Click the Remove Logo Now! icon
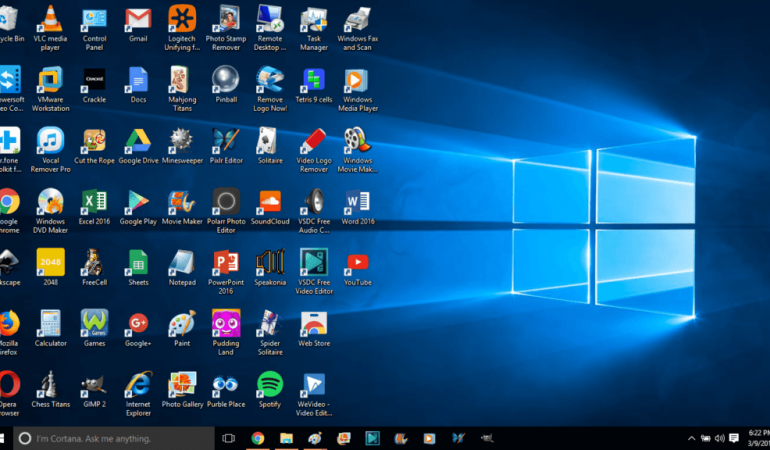Image resolution: width=770 pixels, height=450 pixels. [270, 80]
